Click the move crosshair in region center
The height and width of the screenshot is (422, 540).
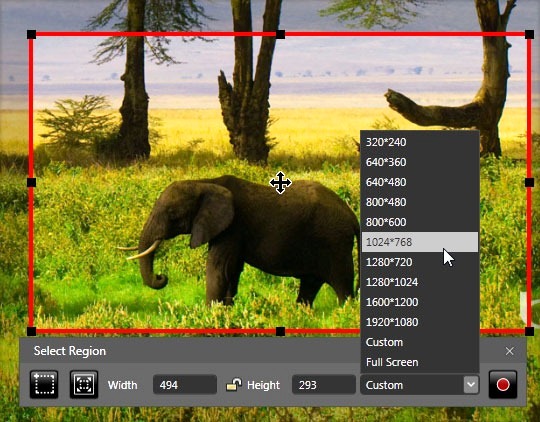coord(280,183)
